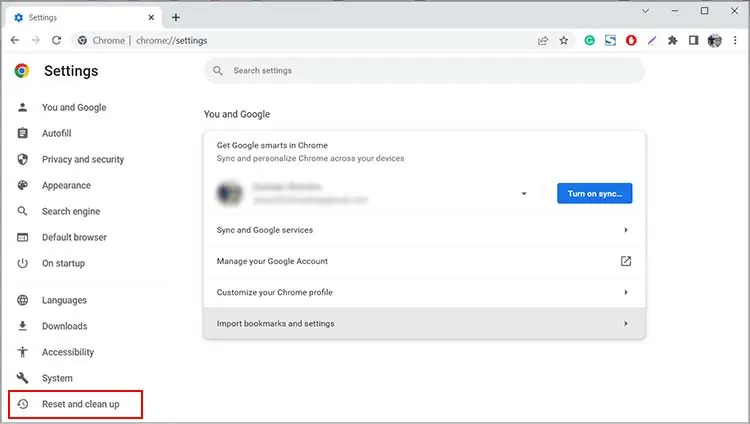Open Accessibility settings

coord(68,352)
